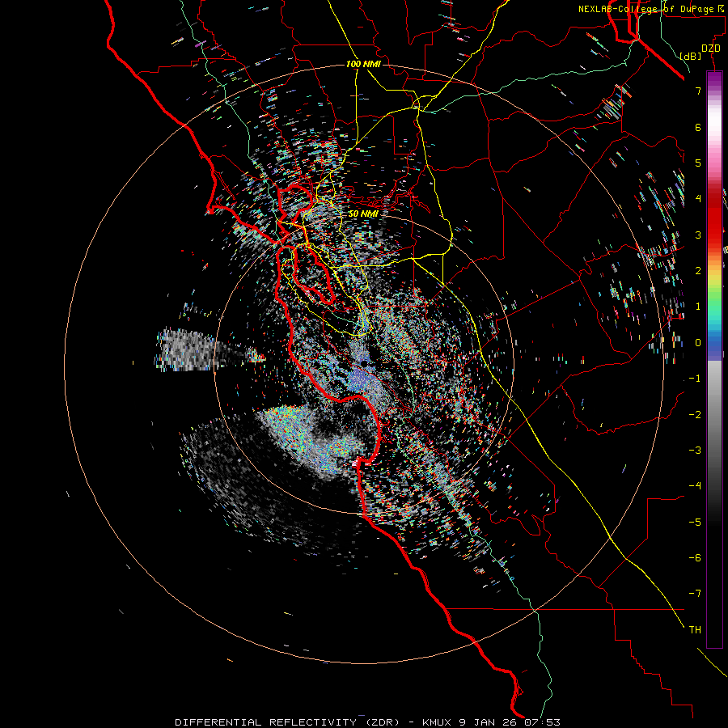
Task: Click the -4 tick label on the scale
Action: point(695,485)
